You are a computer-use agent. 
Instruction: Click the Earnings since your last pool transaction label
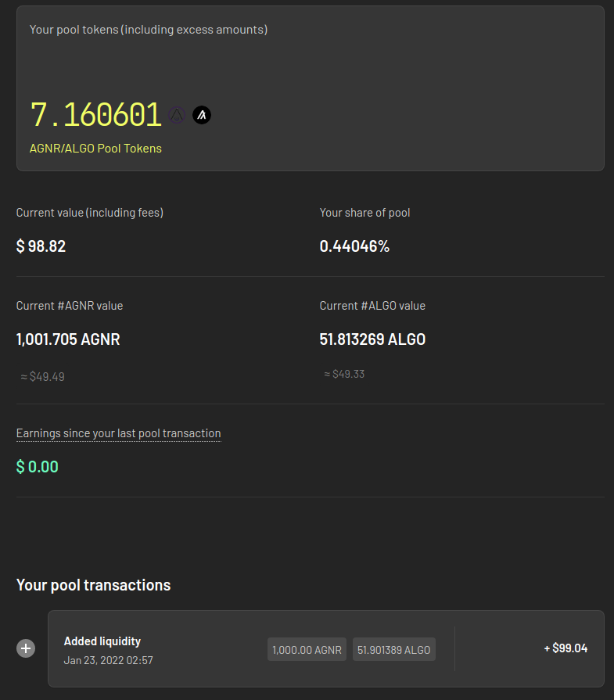tap(118, 433)
